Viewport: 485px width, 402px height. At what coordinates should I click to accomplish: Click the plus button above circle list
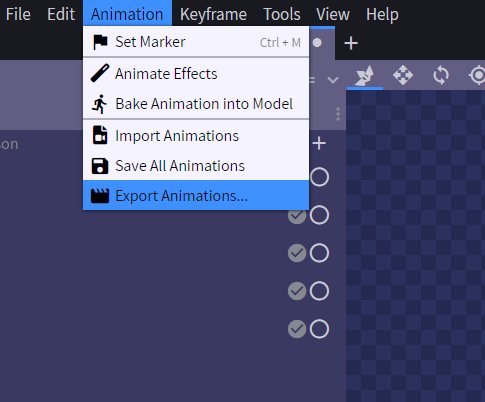(319, 143)
